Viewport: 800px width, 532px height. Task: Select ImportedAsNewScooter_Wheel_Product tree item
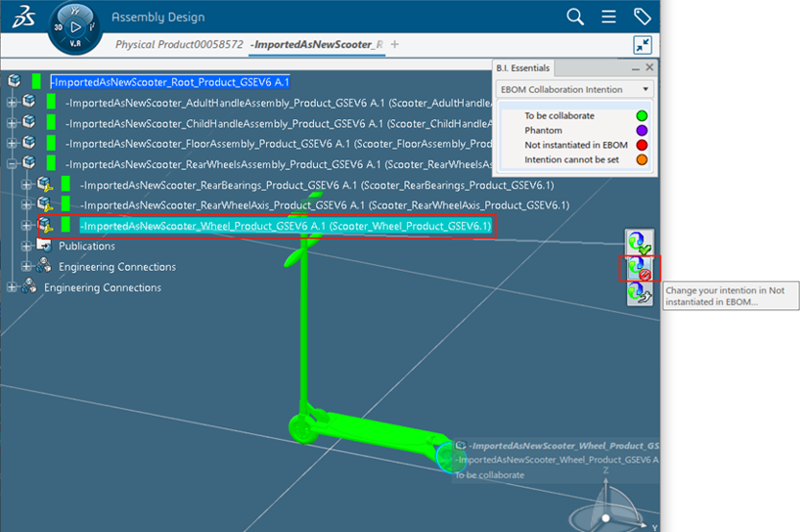tap(284, 226)
